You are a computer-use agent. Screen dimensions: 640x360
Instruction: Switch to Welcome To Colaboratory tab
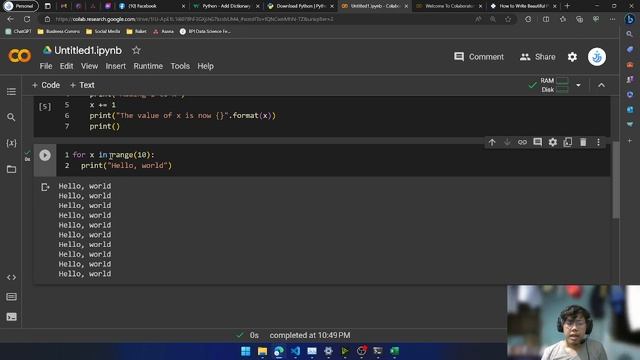click(448, 6)
